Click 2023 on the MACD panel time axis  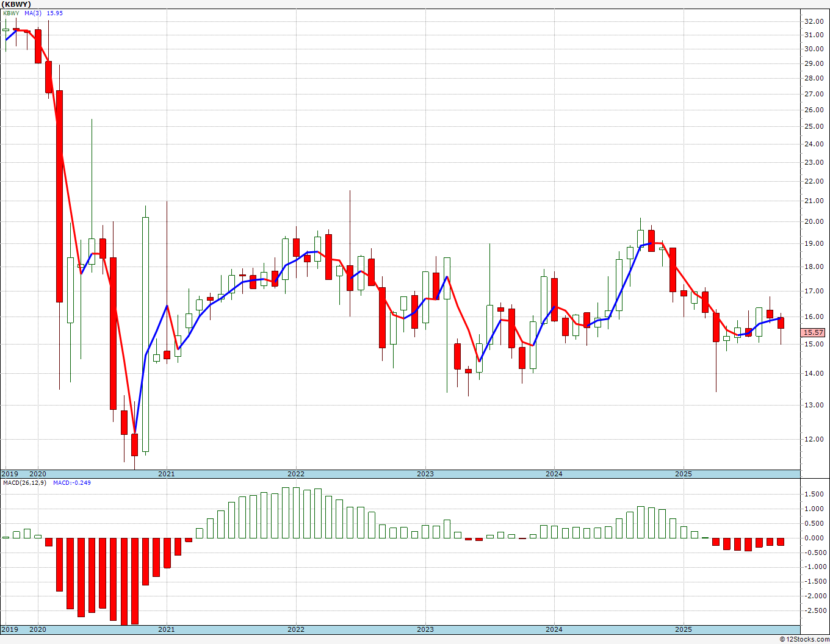pyautogui.click(x=425, y=629)
